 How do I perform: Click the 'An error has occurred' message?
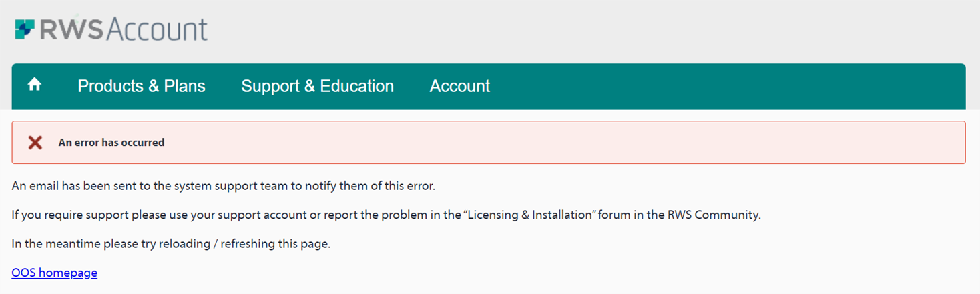click(x=111, y=143)
